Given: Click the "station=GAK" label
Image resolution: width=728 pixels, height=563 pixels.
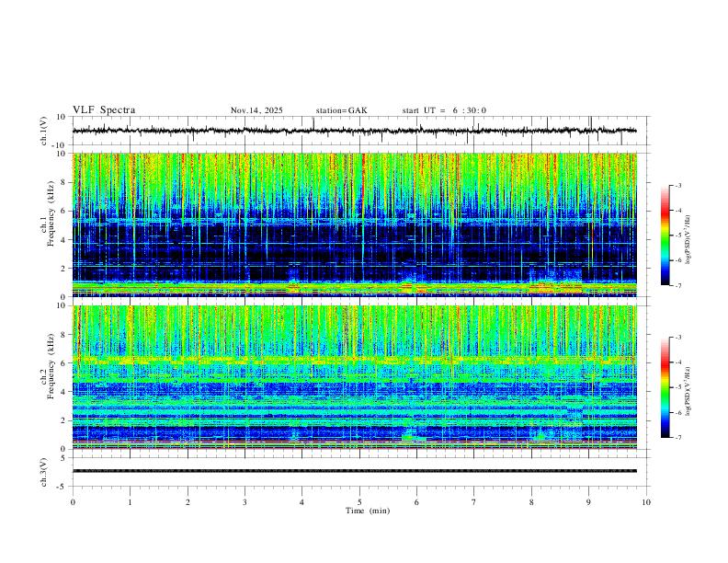Looking at the screenshot, I should point(341,110).
